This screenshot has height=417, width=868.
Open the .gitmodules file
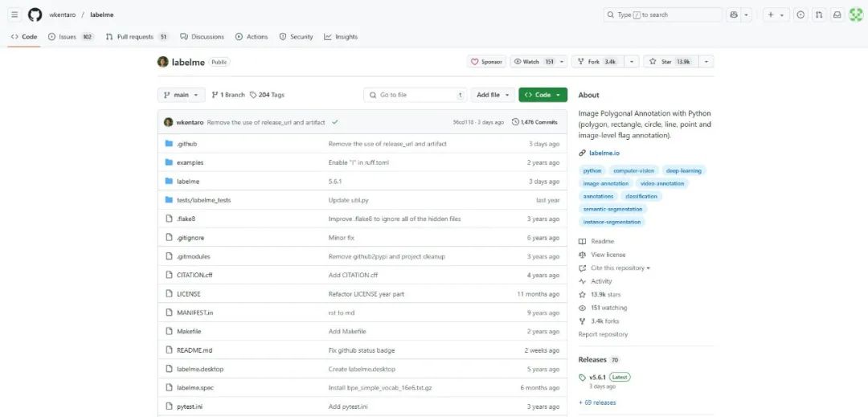click(193, 256)
